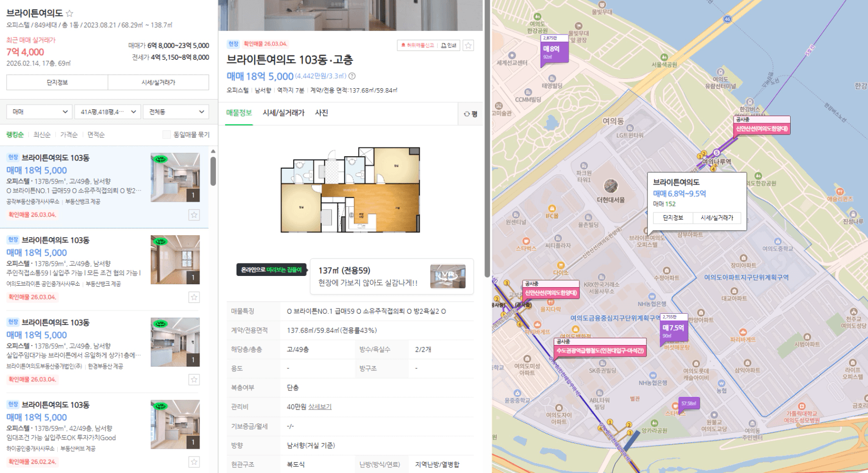Click the 한강버스 pier icon on the map

pyautogui.click(x=750, y=102)
